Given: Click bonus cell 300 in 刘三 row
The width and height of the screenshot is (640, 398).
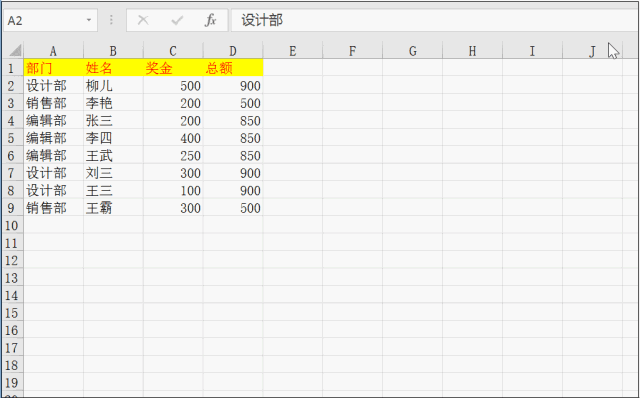Looking at the screenshot, I should coord(173,173).
